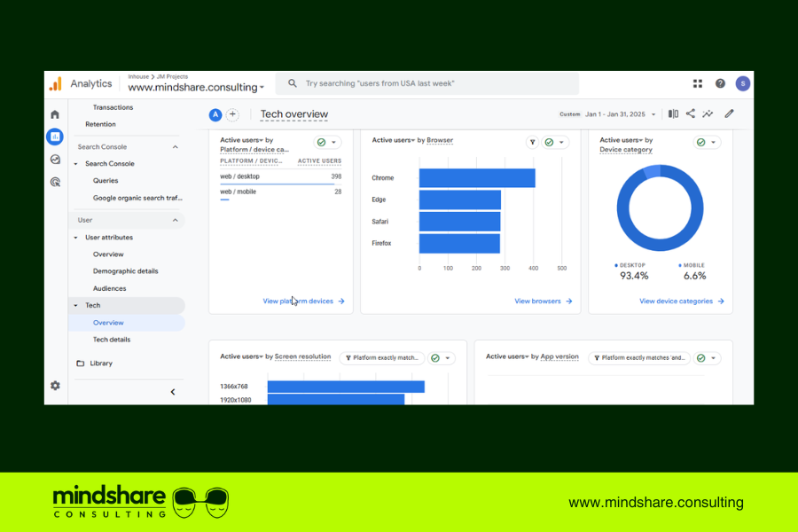This screenshot has width=798, height=532.
Task: Click Platform filter chip on Screen resolution card
Action: coord(381,358)
